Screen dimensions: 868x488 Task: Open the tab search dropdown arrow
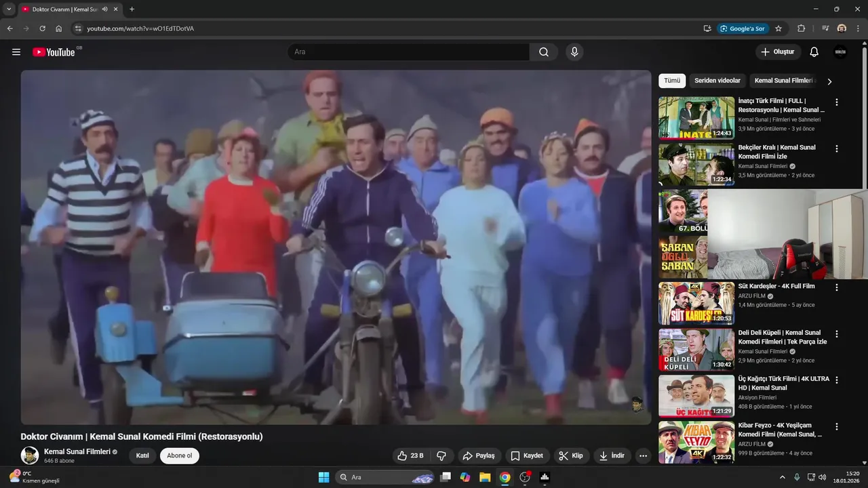click(9, 9)
